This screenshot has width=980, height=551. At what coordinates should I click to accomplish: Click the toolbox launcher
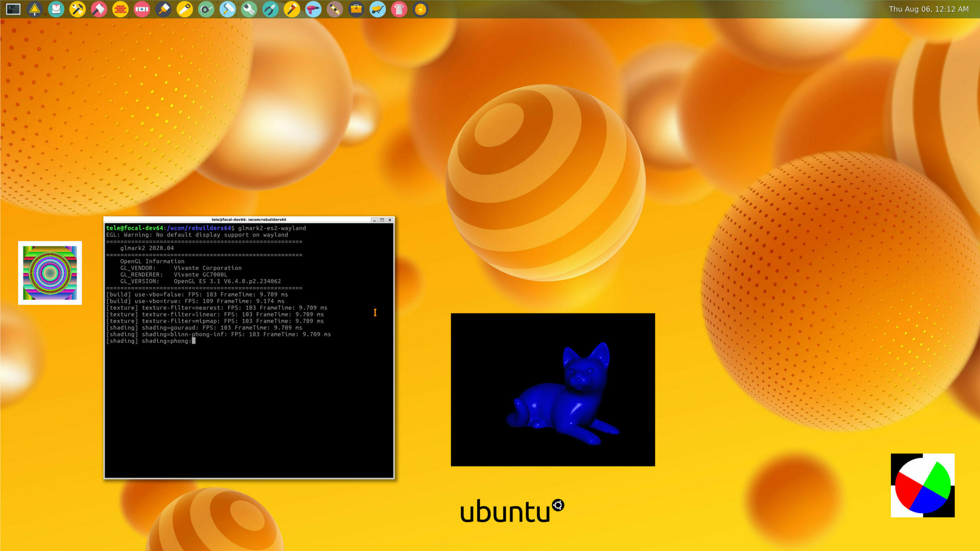[356, 9]
